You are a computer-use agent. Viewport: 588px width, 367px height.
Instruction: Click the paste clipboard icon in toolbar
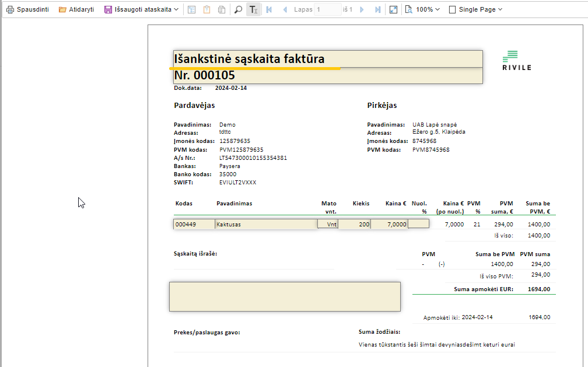tap(221, 10)
